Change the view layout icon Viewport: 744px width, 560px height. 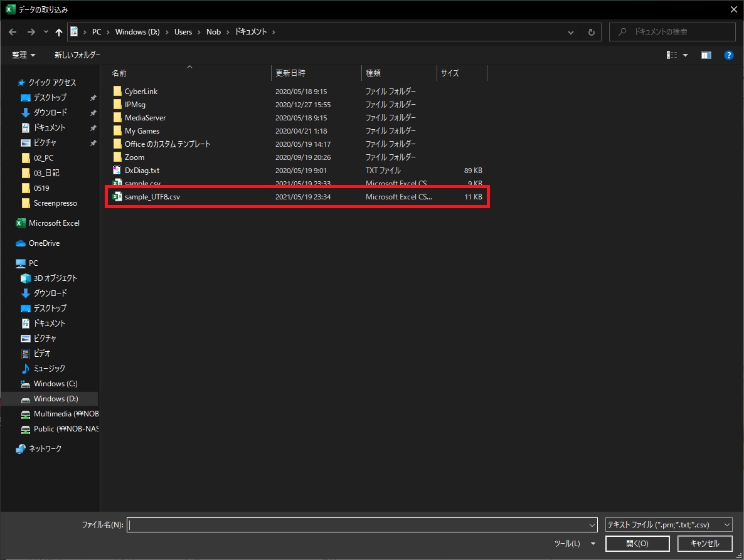672,55
